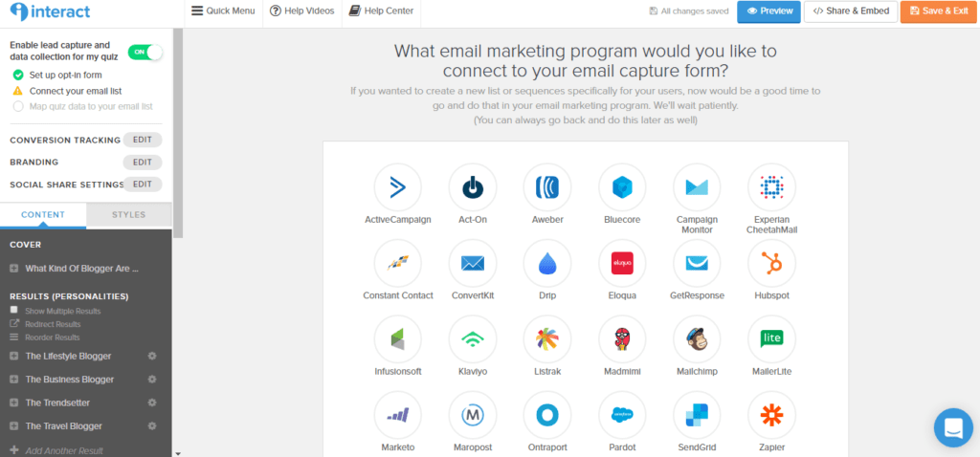This screenshot has width=980, height=457.
Task: Pick the Aweber integration icon
Action: click(546, 187)
